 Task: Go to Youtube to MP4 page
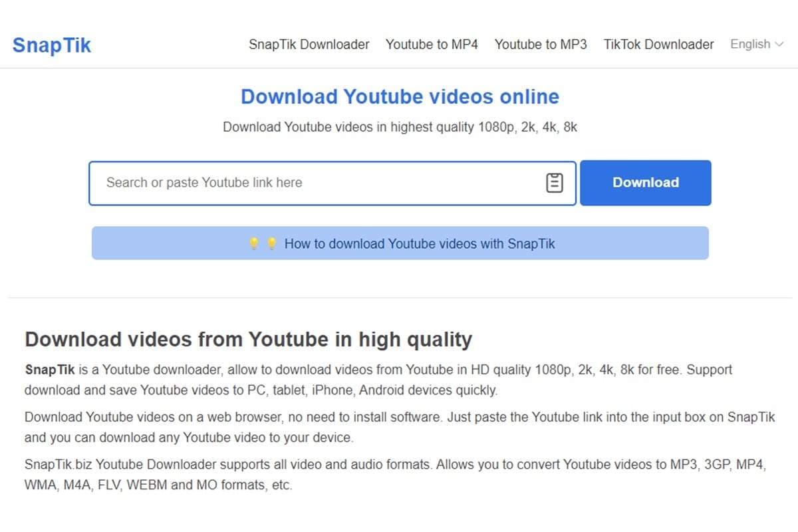coord(432,45)
